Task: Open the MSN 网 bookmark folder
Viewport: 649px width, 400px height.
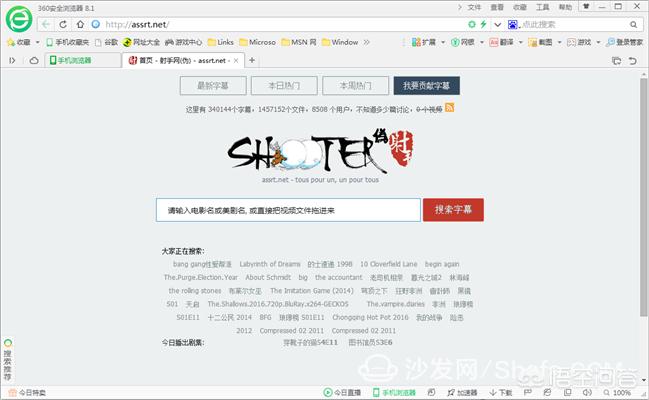Action: pyautogui.click(x=299, y=42)
